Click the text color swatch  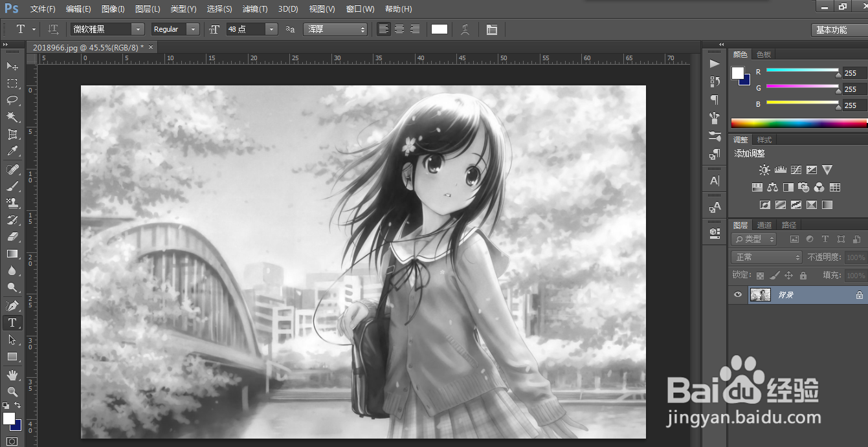click(x=440, y=29)
